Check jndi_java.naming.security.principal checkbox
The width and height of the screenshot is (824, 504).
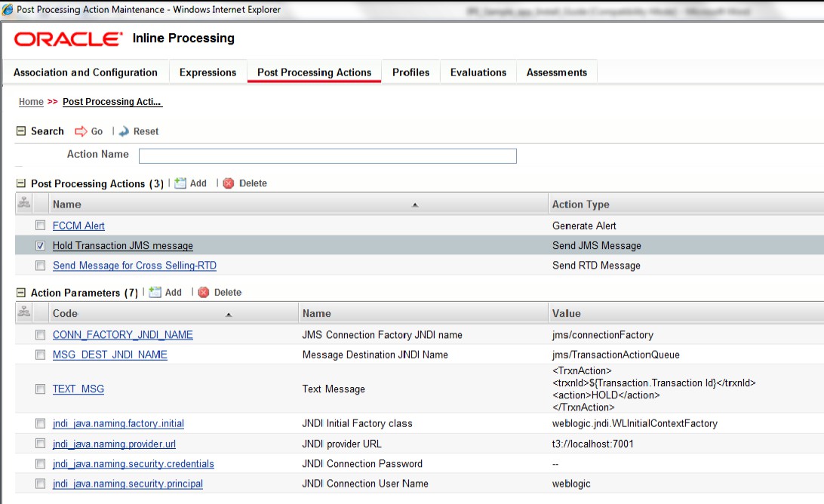41,484
